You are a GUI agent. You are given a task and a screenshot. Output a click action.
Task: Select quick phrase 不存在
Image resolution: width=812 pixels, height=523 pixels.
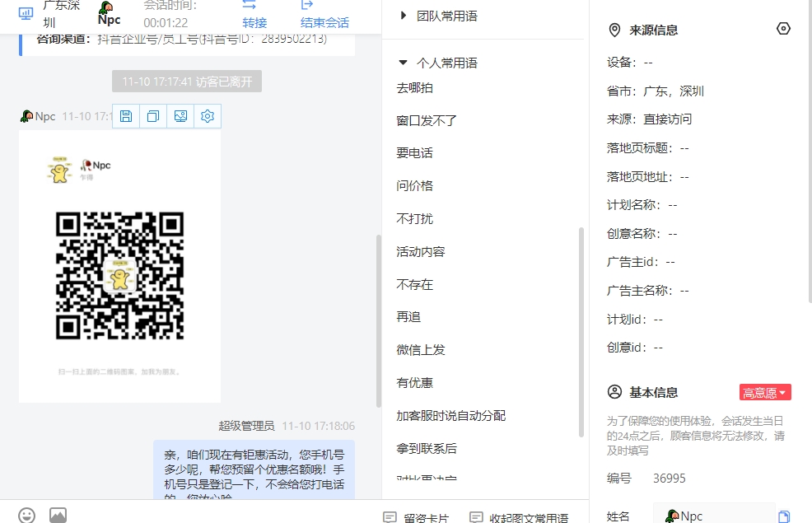click(415, 284)
